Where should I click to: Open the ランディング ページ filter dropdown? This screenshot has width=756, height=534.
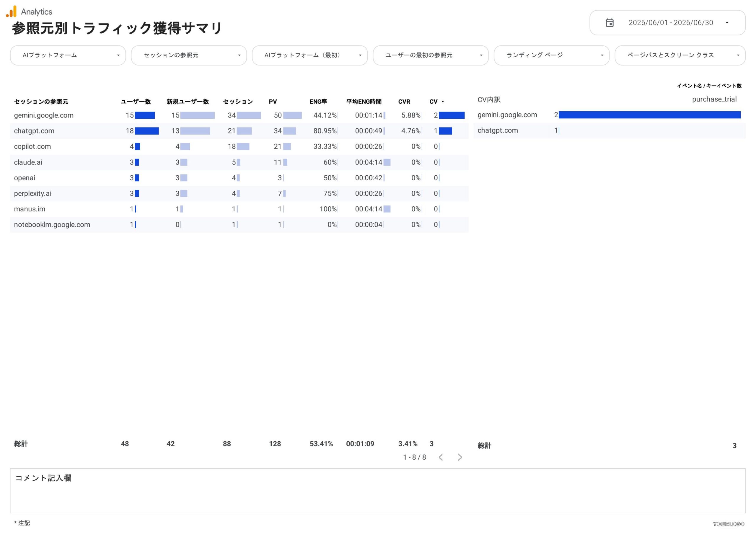coord(552,55)
